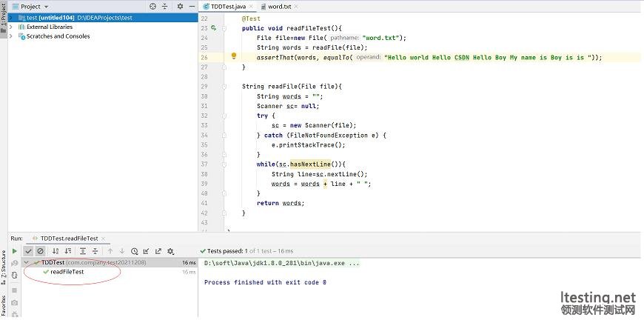Click 'Process finished with exit code 0' text
Screen dimensions: 644x320
[x=265, y=282]
